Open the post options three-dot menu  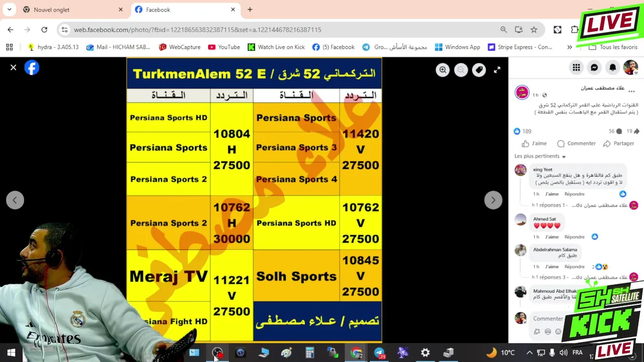[x=631, y=92]
